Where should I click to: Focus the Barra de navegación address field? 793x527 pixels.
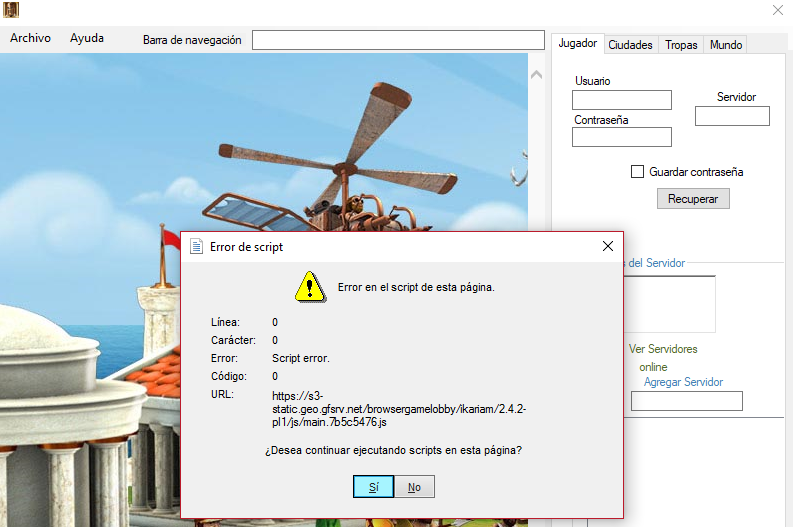point(398,40)
